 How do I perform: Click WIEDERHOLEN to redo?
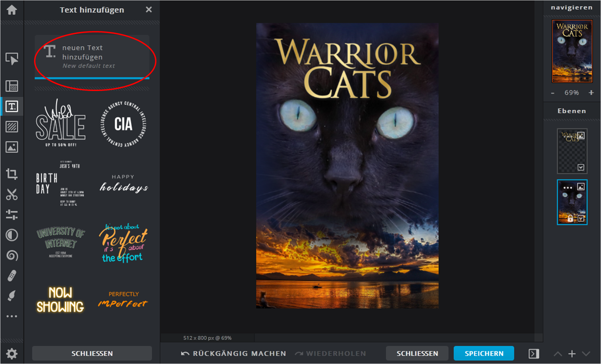[331, 353]
